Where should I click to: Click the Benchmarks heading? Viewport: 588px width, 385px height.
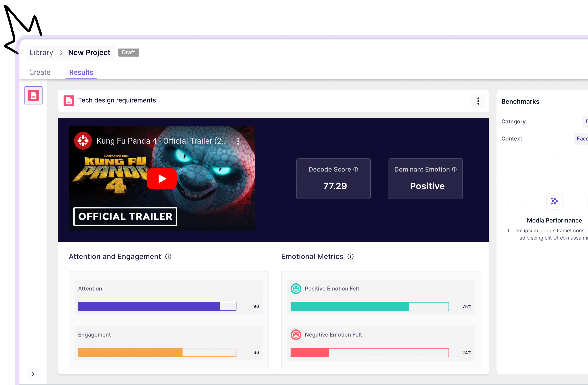click(x=520, y=102)
